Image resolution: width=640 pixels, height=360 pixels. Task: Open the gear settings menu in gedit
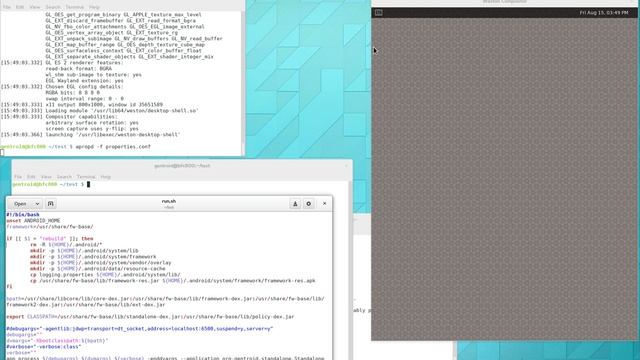[309, 204]
